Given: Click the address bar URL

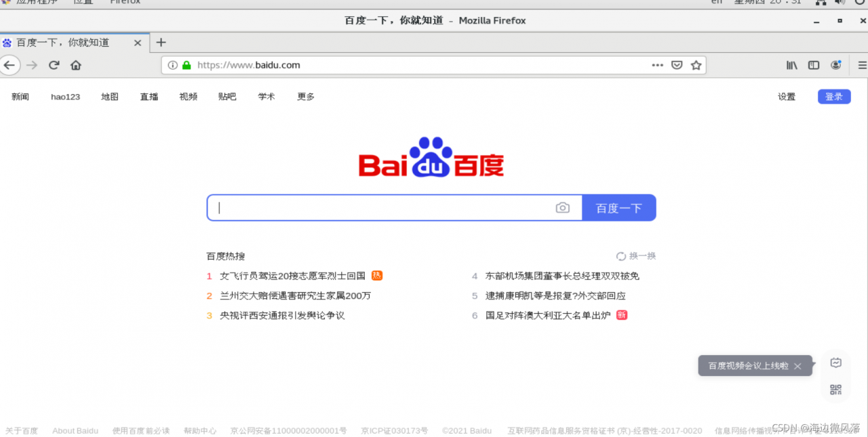Looking at the screenshot, I should pyautogui.click(x=248, y=65).
